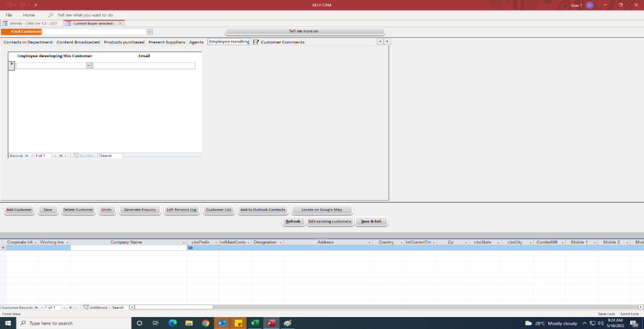Switch to Access icon in taskbar

coord(272,323)
